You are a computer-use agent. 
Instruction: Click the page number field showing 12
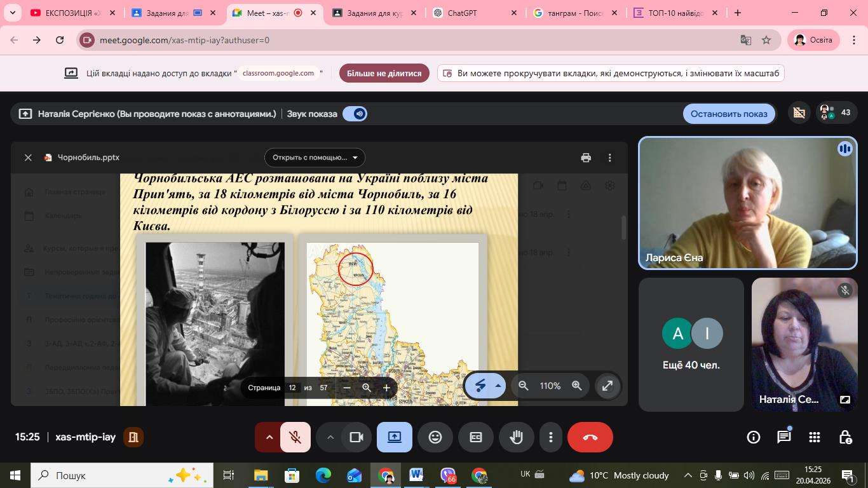[x=292, y=388]
